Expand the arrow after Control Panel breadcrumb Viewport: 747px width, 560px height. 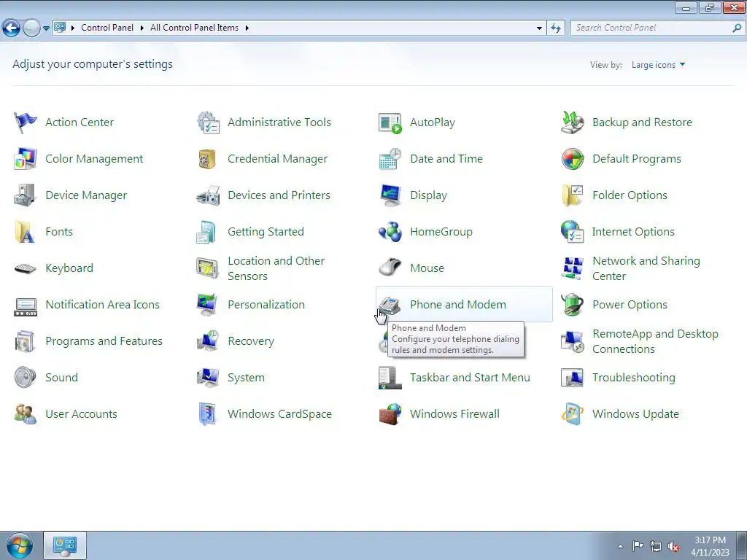pos(142,28)
